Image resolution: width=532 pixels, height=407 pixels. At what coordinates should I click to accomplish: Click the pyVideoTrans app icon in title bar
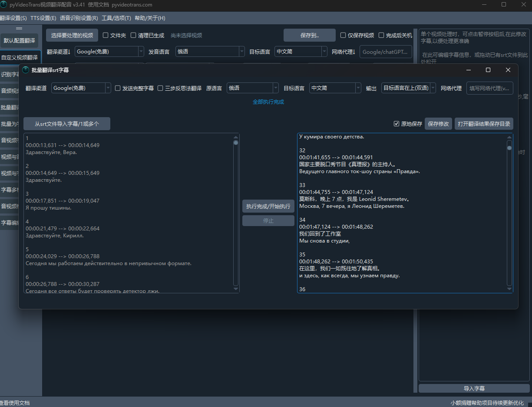click(3, 5)
